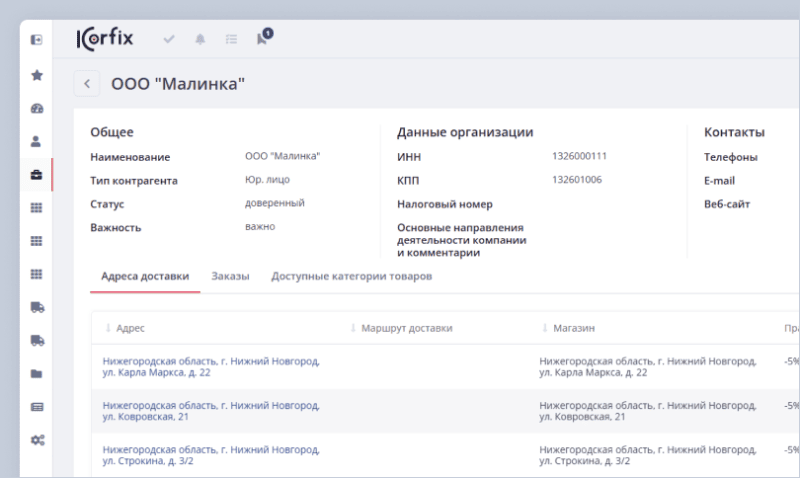Collapse the left sidebar menu
This screenshot has height=478, width=800.
point(37,40)
